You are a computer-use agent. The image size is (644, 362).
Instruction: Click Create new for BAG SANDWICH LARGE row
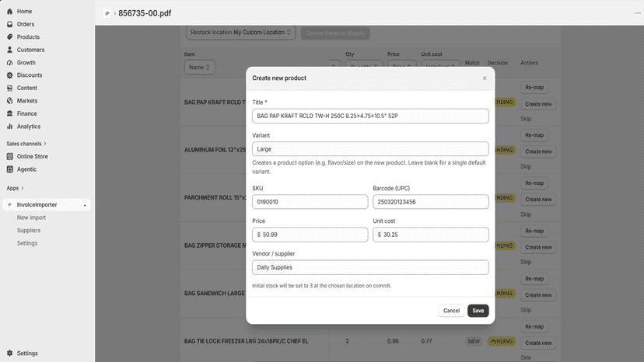(538, 295)
